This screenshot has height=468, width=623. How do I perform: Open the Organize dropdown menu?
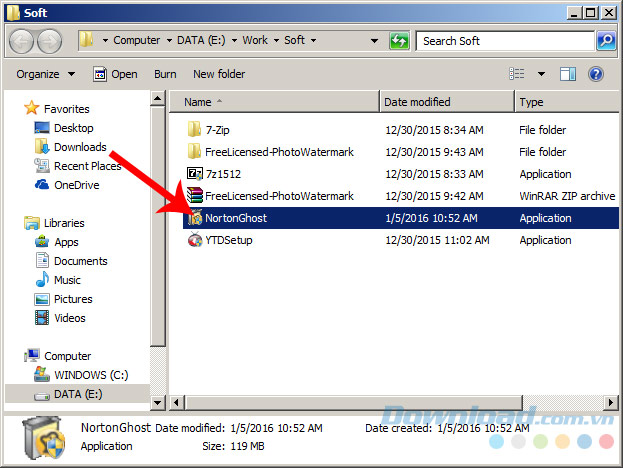tap(45, 74)
